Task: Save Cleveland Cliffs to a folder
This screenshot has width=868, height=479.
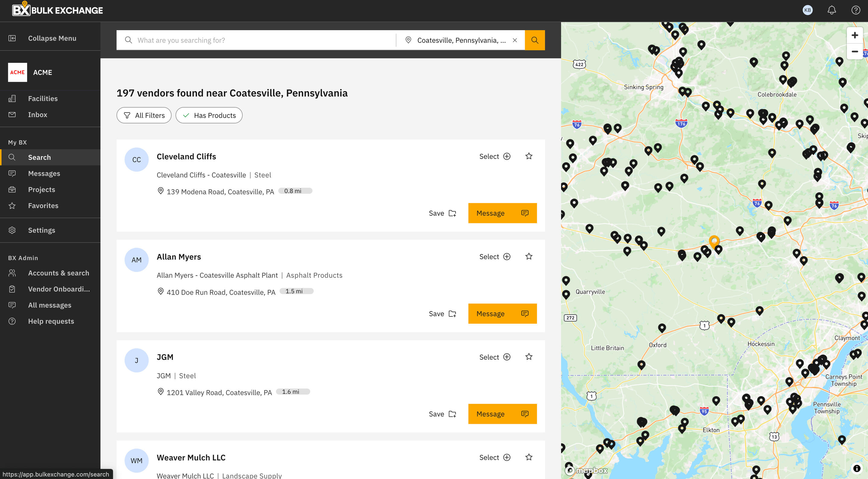Action: click(442, 213)
